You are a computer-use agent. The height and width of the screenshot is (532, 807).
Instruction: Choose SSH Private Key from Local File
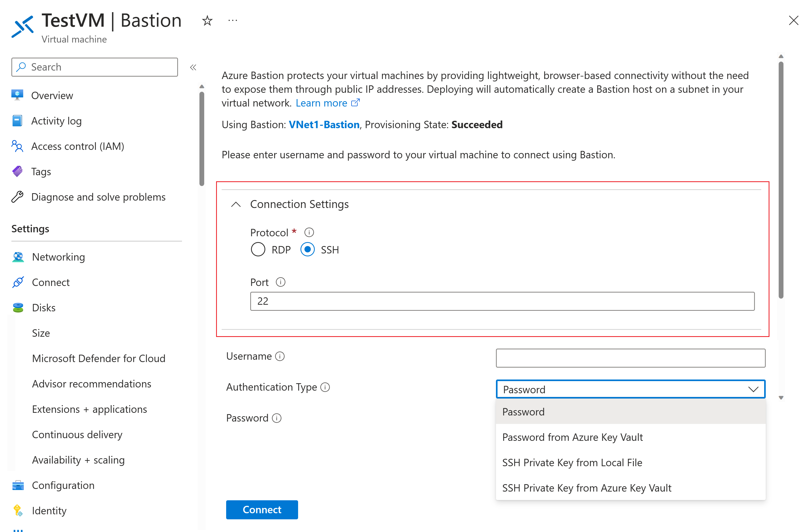[x=572, y=462]
